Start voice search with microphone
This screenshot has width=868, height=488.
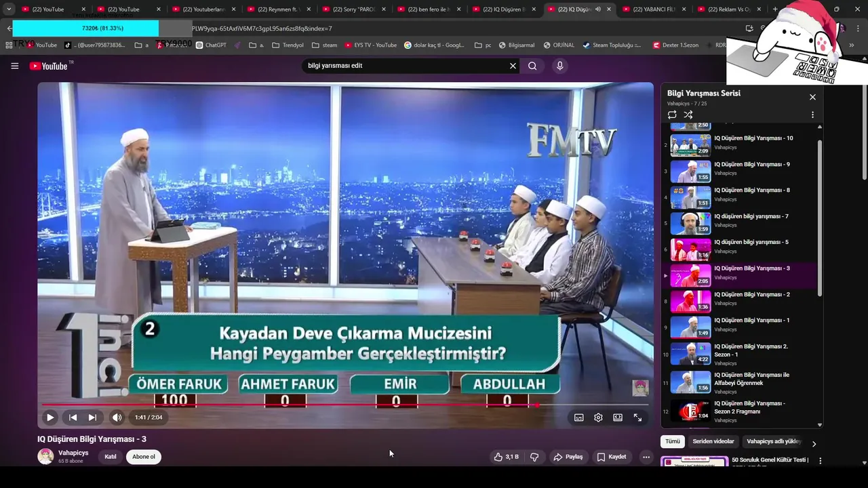click(x=559, y=66)
